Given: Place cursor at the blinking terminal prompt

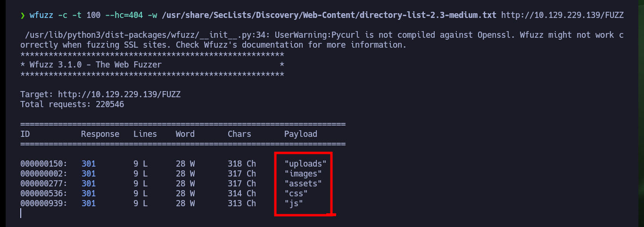Looking at the screenshot, I should point(21,213).
